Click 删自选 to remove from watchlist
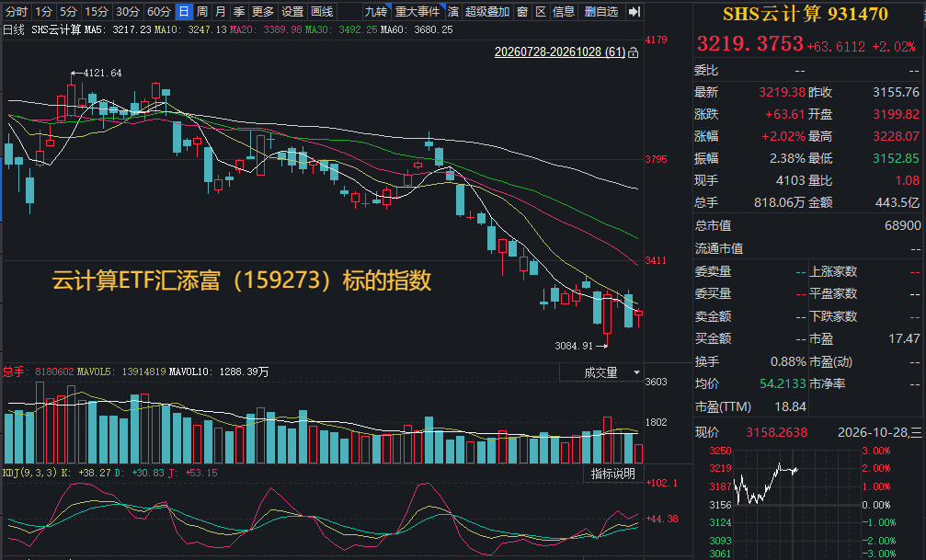Viewport: 926px width, 560px height. (601, 12)
